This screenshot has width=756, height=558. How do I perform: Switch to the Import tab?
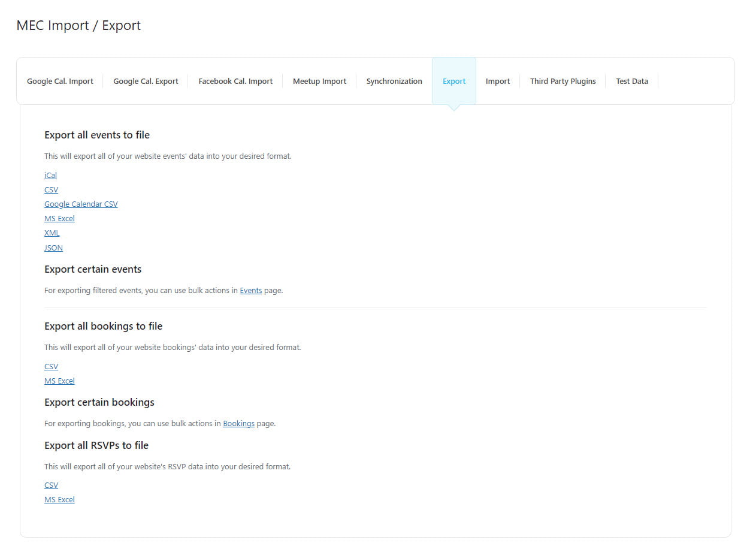pos(498,82)
